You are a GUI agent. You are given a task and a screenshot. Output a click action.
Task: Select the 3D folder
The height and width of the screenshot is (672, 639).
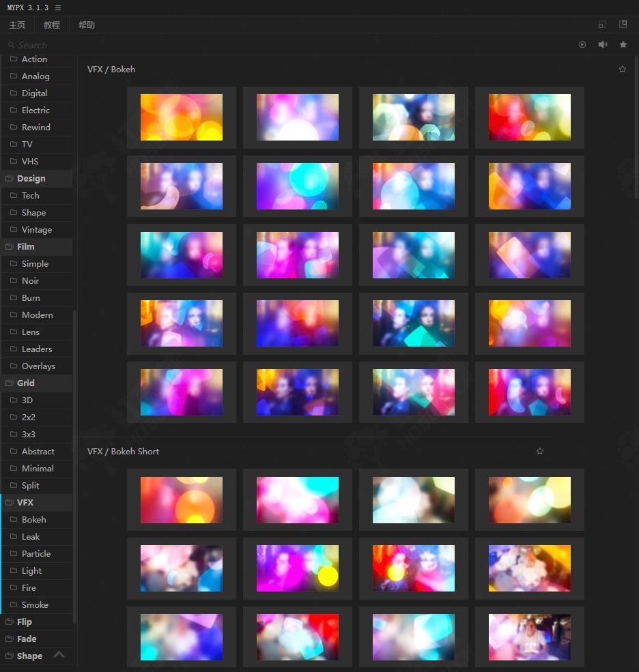[x=37, y=400]
